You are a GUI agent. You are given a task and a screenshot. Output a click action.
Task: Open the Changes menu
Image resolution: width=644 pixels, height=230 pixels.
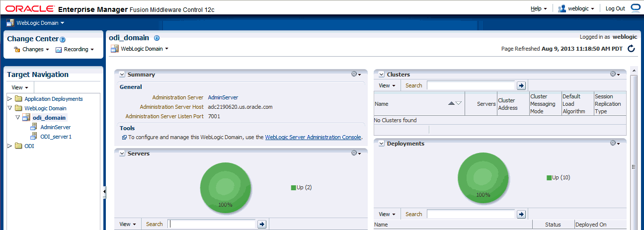pos(31,50)
